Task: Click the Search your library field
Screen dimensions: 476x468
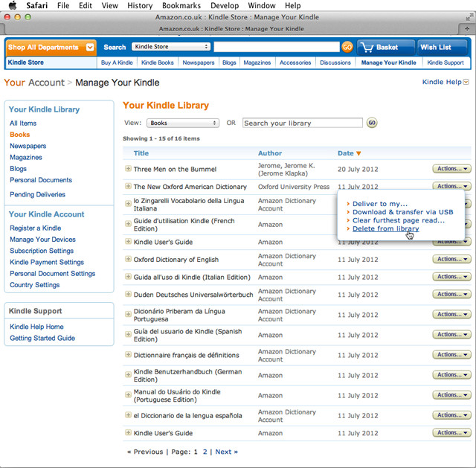Action: coord(303,123)
